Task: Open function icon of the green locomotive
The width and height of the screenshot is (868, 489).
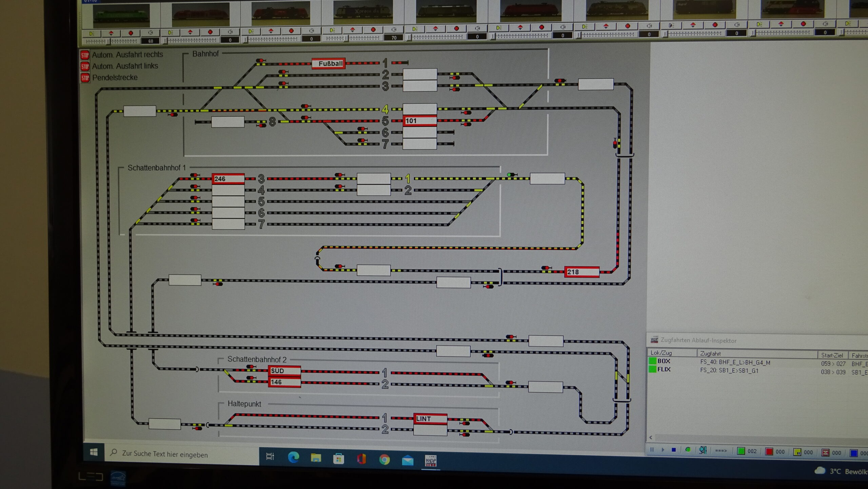Action: [151, 33]
